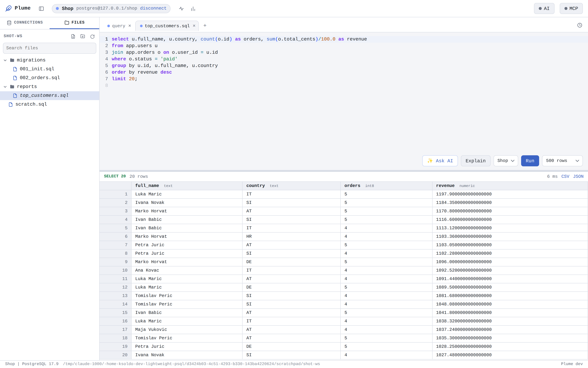Open the 500 rows limit dropdown
Image resolution: width=588 pixels, height=368 pixels.
tap(562, 161)
